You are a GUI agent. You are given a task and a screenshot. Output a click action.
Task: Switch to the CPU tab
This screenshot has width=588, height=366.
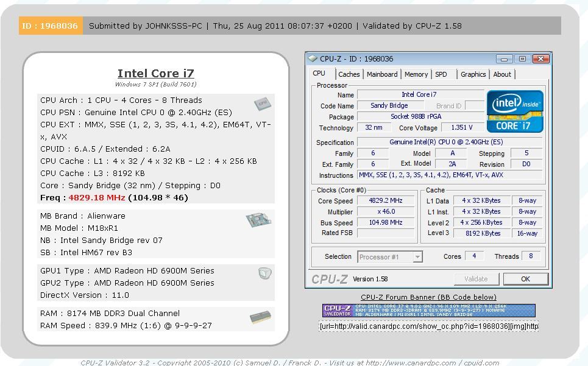pos(319,74)
